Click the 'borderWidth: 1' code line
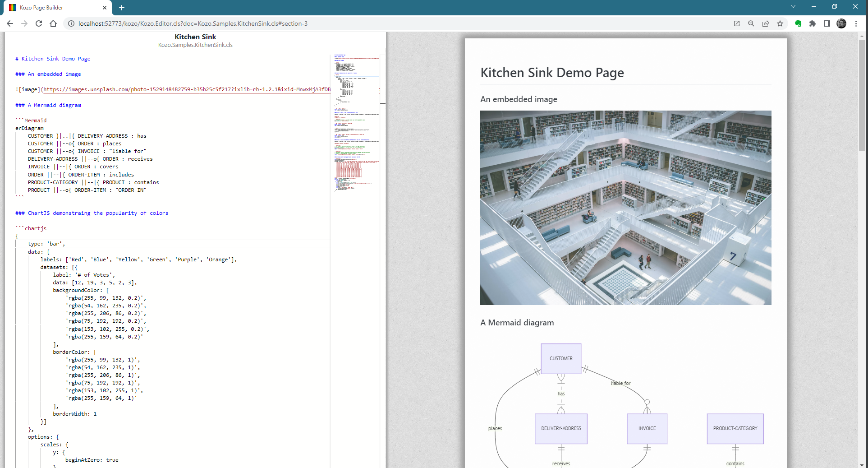Screen dimensions: 868x468 [75, 414]
